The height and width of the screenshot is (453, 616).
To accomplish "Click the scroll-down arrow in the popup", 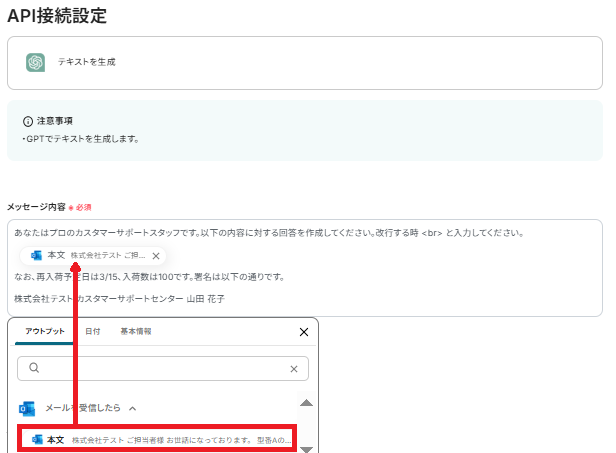I will pyautogui.click(x=306, y=449).
